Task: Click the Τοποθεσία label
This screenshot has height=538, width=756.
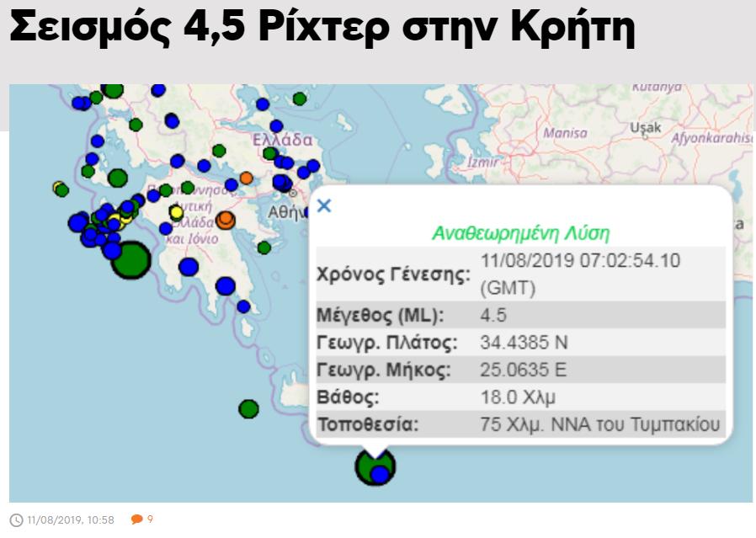Action: click(x=367, y=424)
